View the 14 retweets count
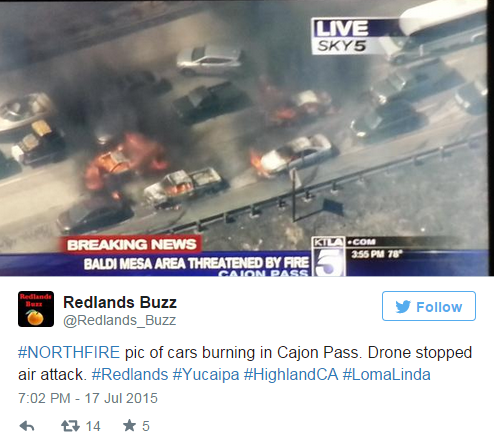The height and width of the screenshot is (446, 494). point(93,426)
